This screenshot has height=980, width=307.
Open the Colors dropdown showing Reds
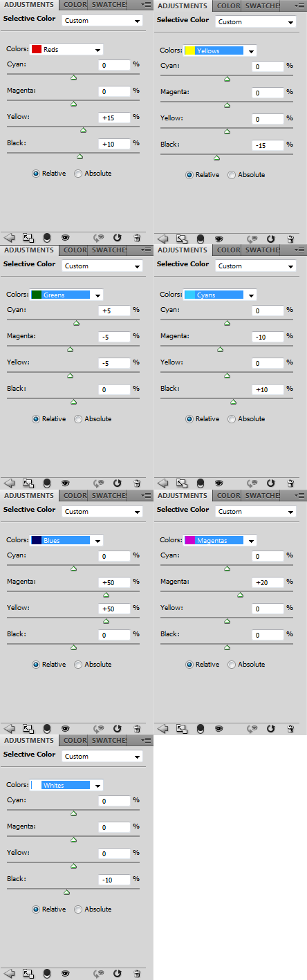point(67,50)
